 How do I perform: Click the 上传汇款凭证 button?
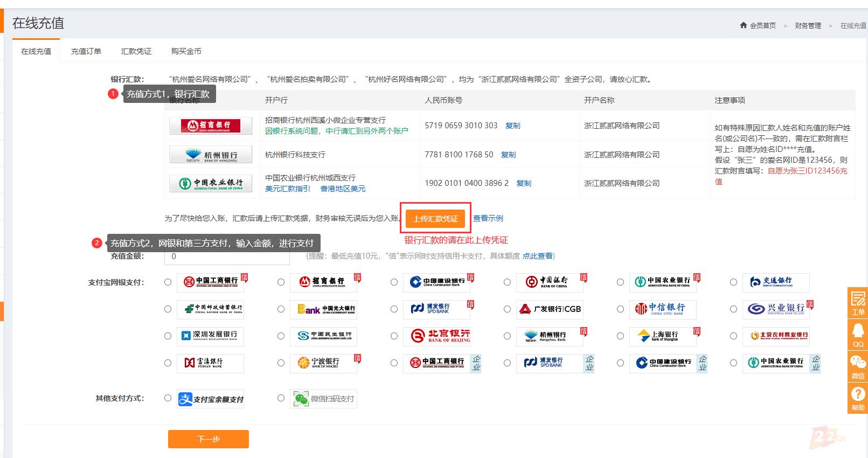tap(435, 219)
